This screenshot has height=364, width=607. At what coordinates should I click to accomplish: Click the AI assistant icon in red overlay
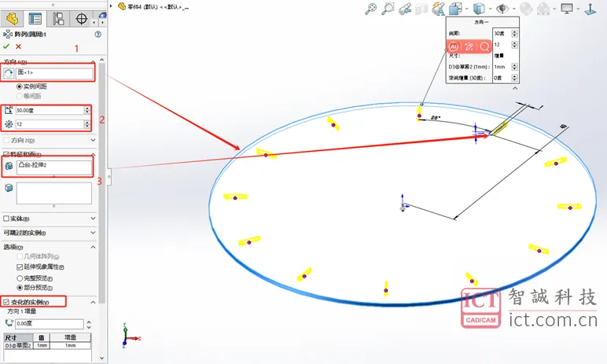click(x=454, y=47)
